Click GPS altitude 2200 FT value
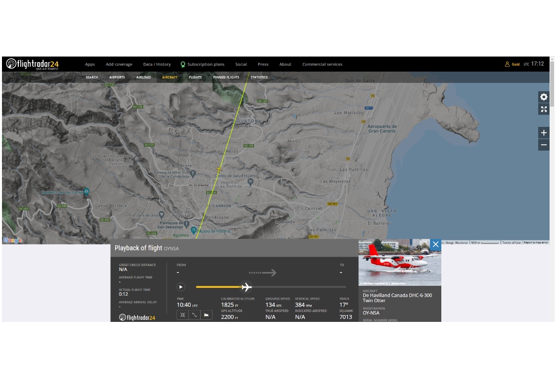 point(230,317)
